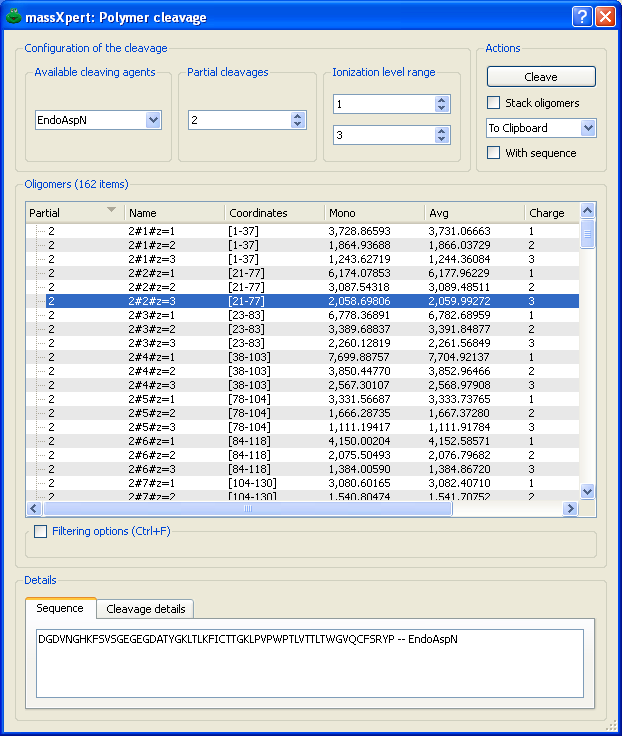Viewport: 622px width, 736px height.
Task: Close the Polymer cleavage window
Action: click(605, 17)
